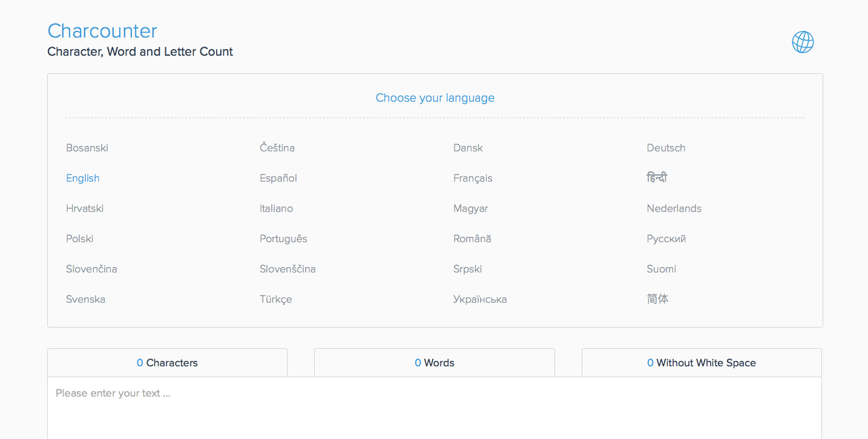Image resolution: width=868 pixels, height=439 pixels.
Task: Switch language to Português
Action: (283, 239)
